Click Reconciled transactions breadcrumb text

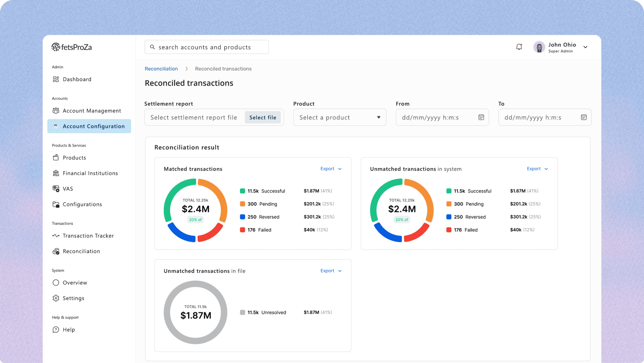pyautogui.click(x=223, y=69)
